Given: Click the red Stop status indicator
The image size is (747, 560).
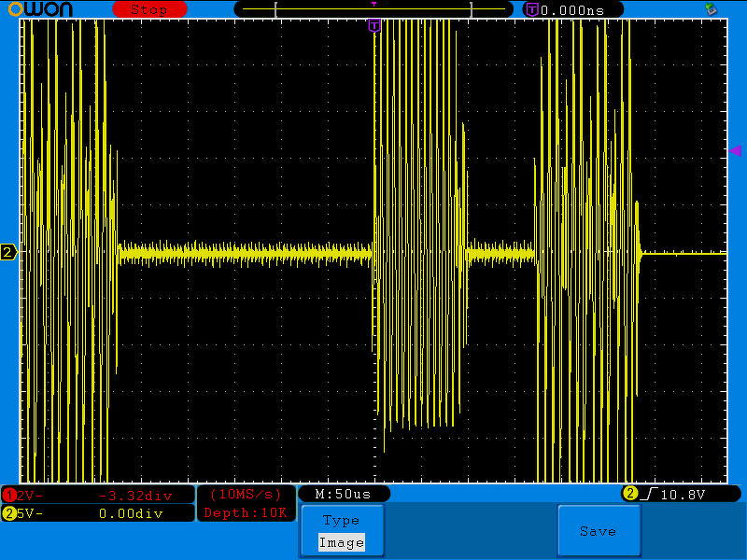Looking at the screenshot, I should pyautogui.click(x=149, y=9).
